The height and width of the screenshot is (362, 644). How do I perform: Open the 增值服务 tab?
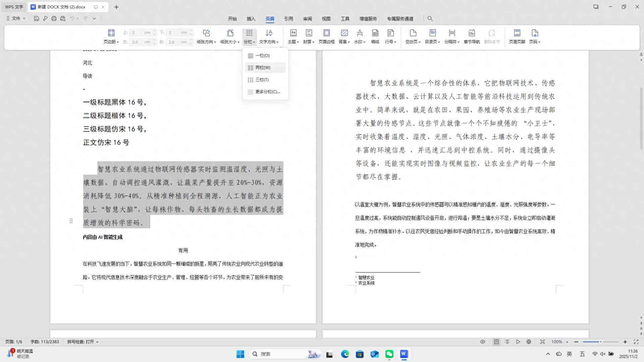tap(368, 19)
